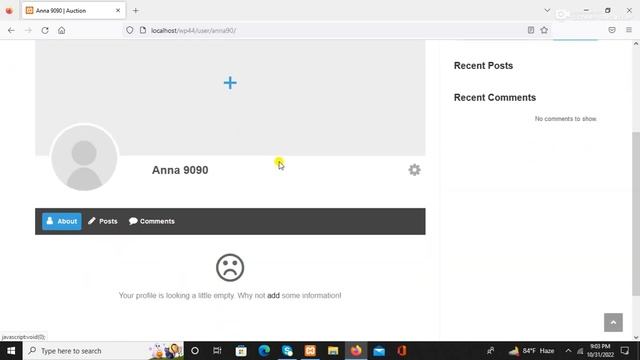The height and width of the screenshot is (360, 640).
Task: Launch Microsoft Store from the taskbar
Action: (x=241, y=351)
